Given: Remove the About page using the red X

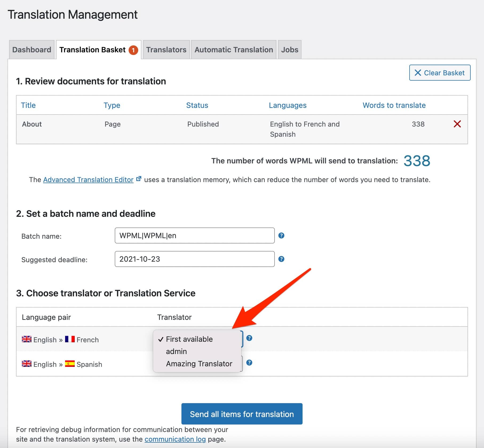Looking at the screenshot, I should pyautogui.click(x=457, y=124).
